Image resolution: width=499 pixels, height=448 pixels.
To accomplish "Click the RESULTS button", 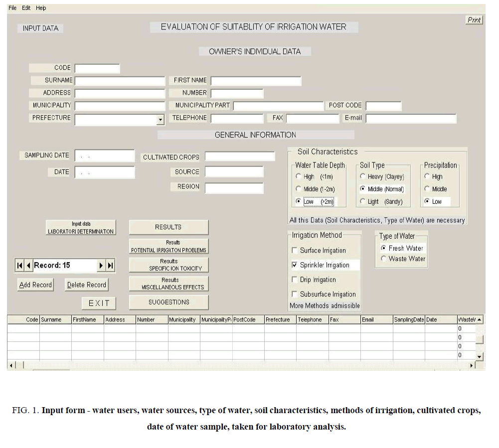I will pos(168,227).
